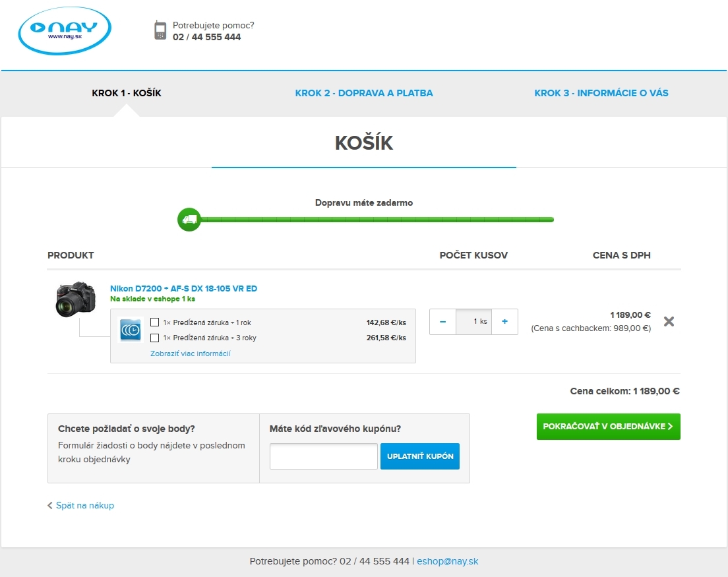Screen dimensions: 728x577
Task: Click Dopravu máte zadarmo label
Action: [x=364, y=202]
